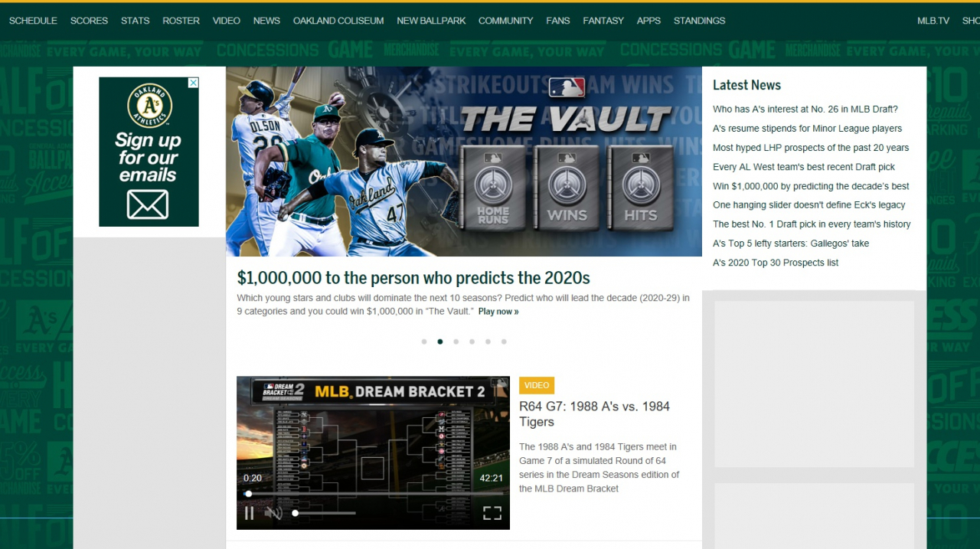980x549 pixels.
Task: Click the Play now link
Action: click(x=498, y=312)
